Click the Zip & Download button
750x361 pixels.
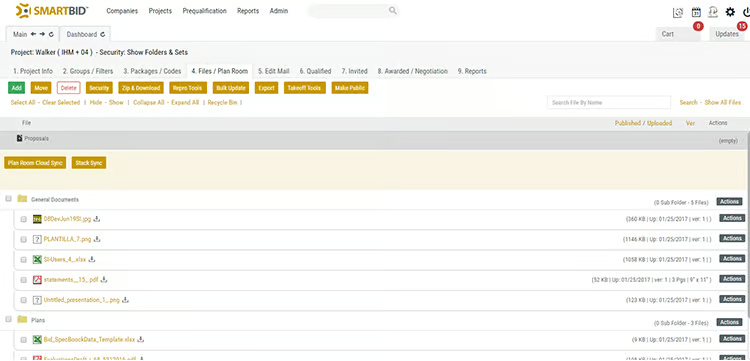coord(141,88)
